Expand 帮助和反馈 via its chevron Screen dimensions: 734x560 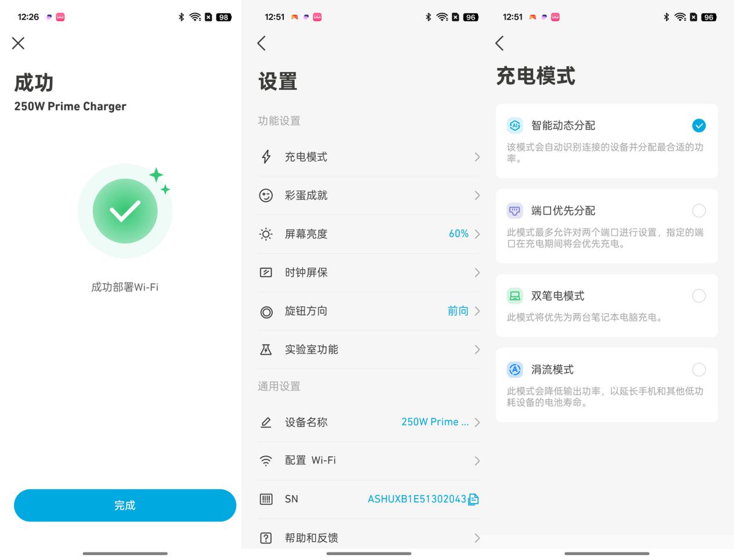coord(477,538)
